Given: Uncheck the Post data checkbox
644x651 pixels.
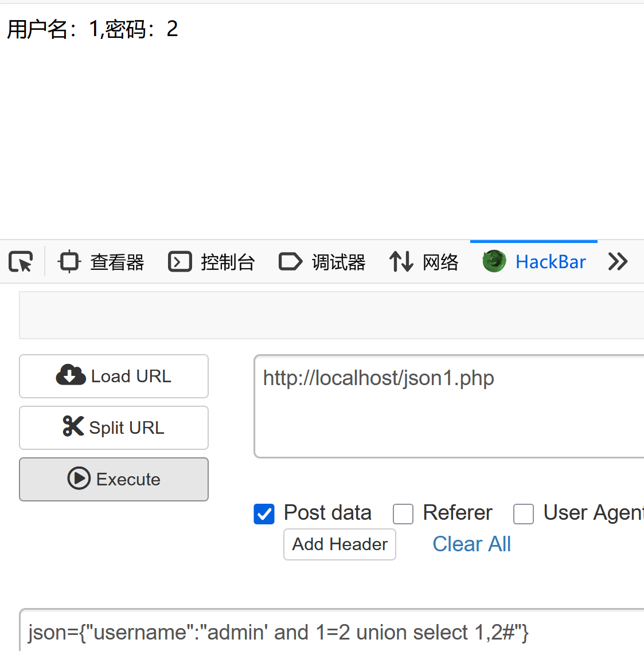Looking at the screenshot, I should pyautogui.click(x=264, y=514).
